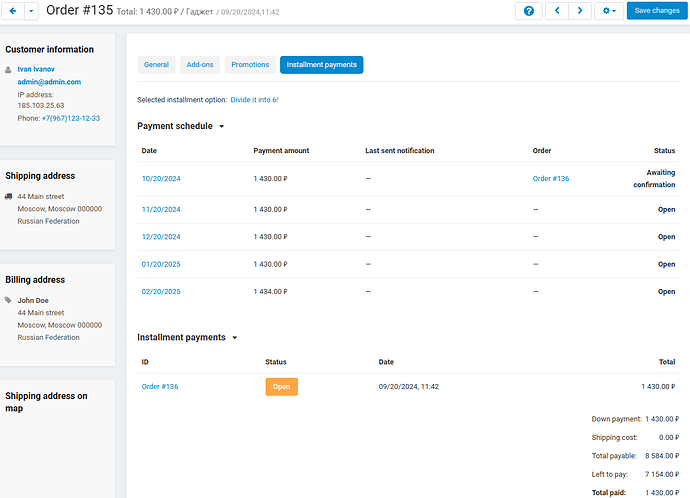Open the 10/20/2024 payment date
690x498 pixels.
[161, 179]
